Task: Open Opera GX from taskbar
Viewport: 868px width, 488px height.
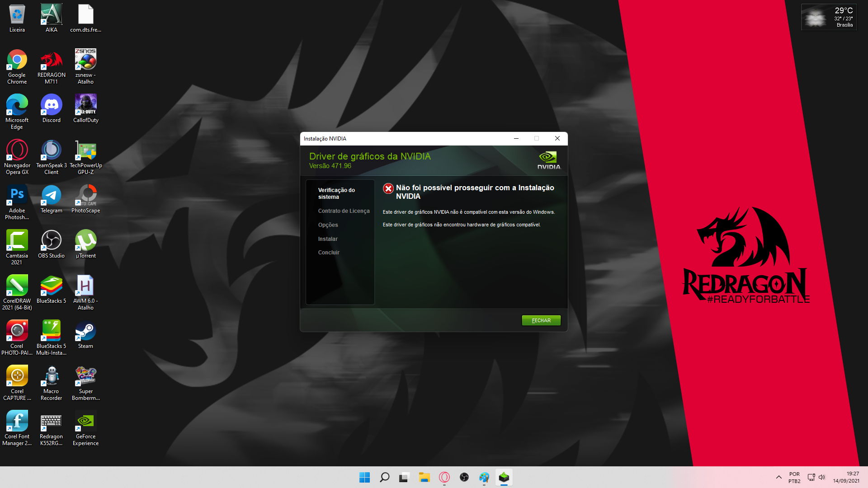Action: coord(444,477)
